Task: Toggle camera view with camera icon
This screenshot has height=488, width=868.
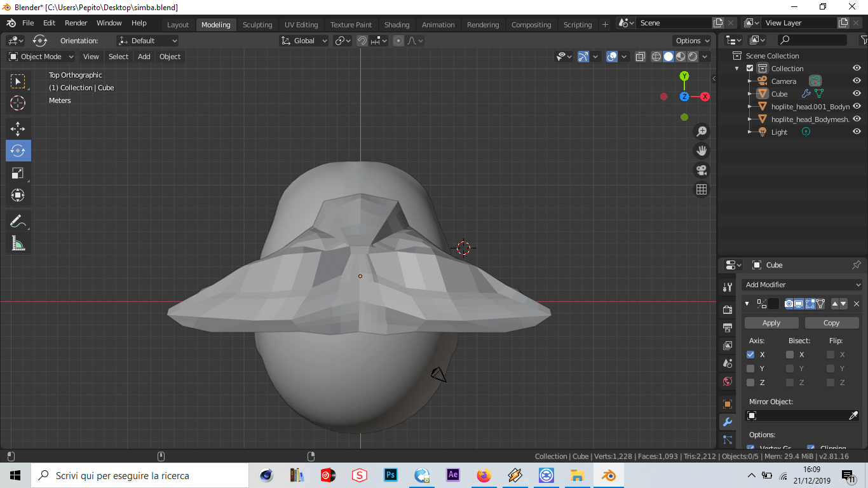Action: pos(702,170)
